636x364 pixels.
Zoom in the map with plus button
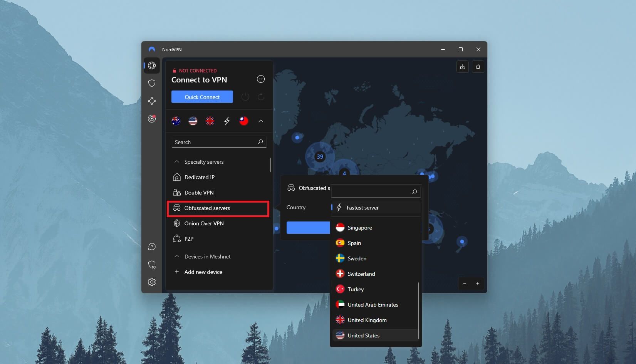[478, 283]
